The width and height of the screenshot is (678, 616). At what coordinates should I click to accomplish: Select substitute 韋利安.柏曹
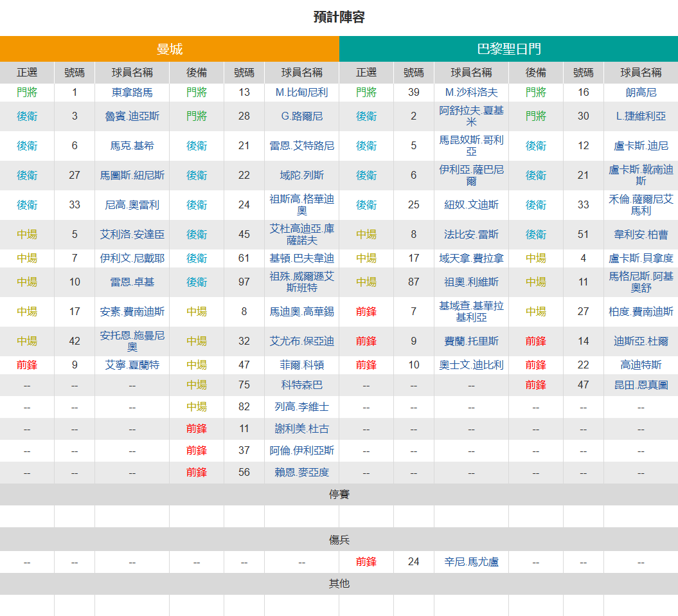(641, 235)
